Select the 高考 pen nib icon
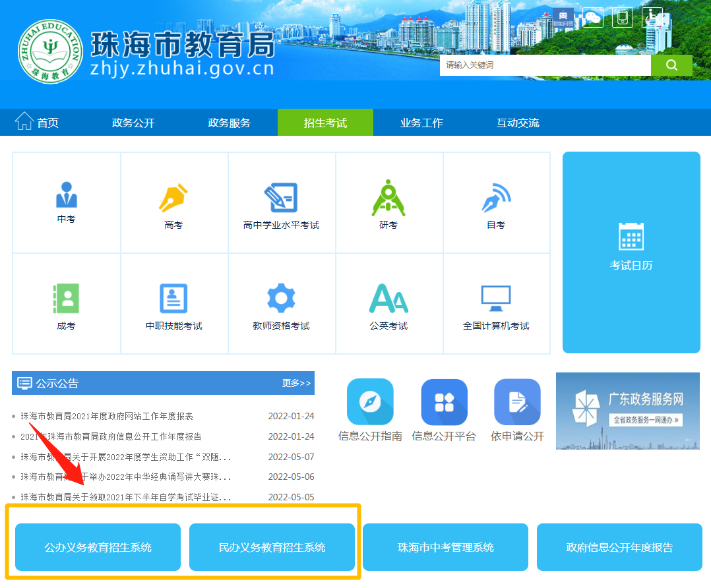The image size is (711, 588). pos(173,198)
